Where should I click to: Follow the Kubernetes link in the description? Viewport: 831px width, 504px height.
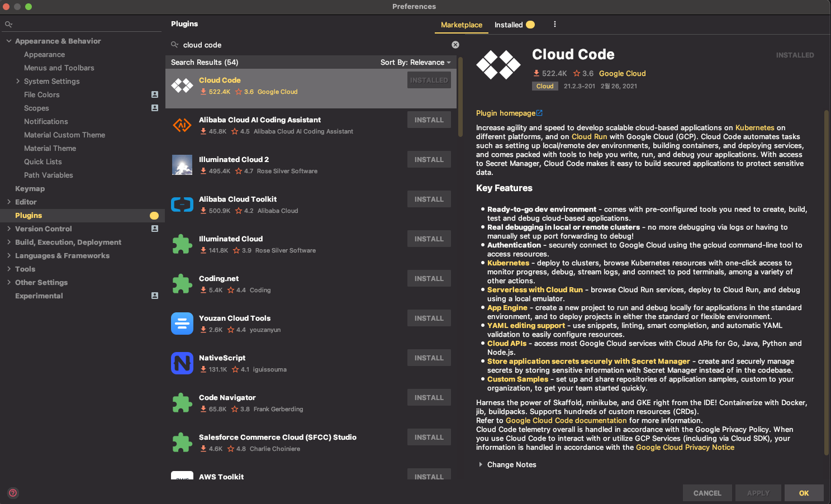coord(755,127)
